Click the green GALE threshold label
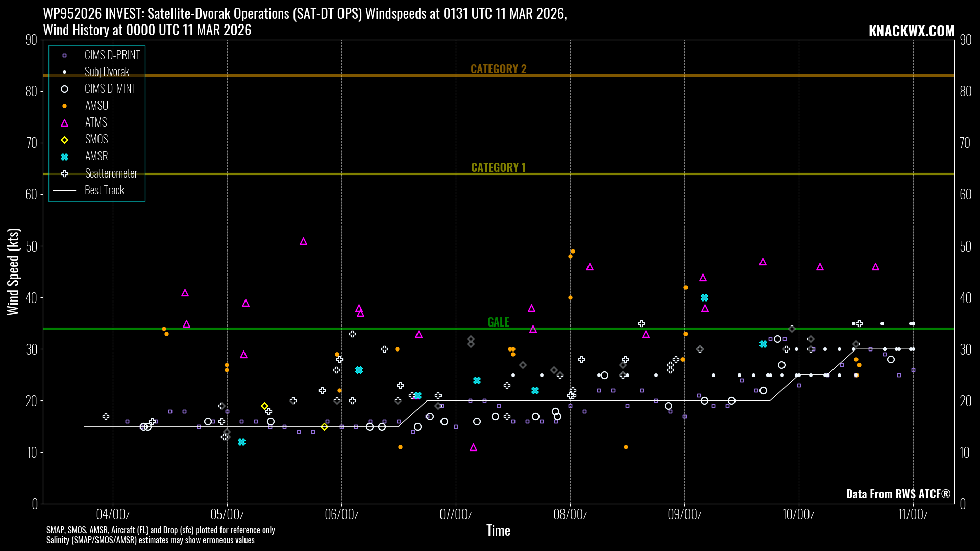 [x=498, y=322]
